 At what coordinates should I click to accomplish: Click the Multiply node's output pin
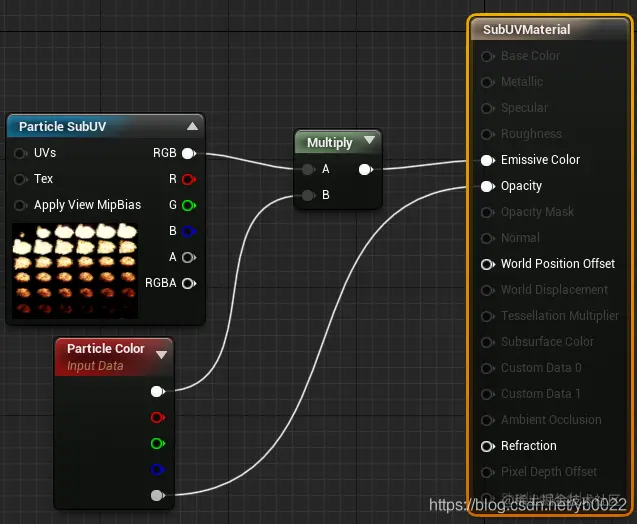pyautogui.click(x=366, y=169)
